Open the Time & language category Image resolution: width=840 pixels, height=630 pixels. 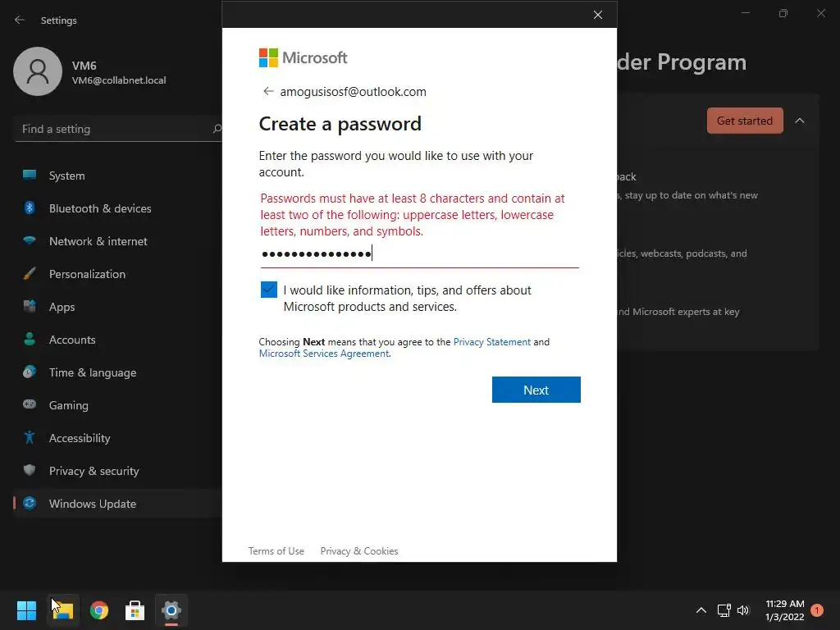click(x=116, y=372)
